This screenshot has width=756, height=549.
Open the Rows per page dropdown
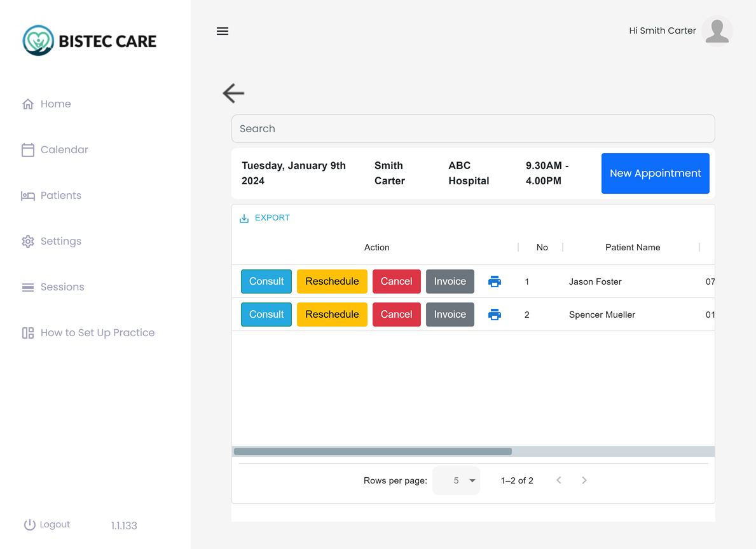coord(456,480)
